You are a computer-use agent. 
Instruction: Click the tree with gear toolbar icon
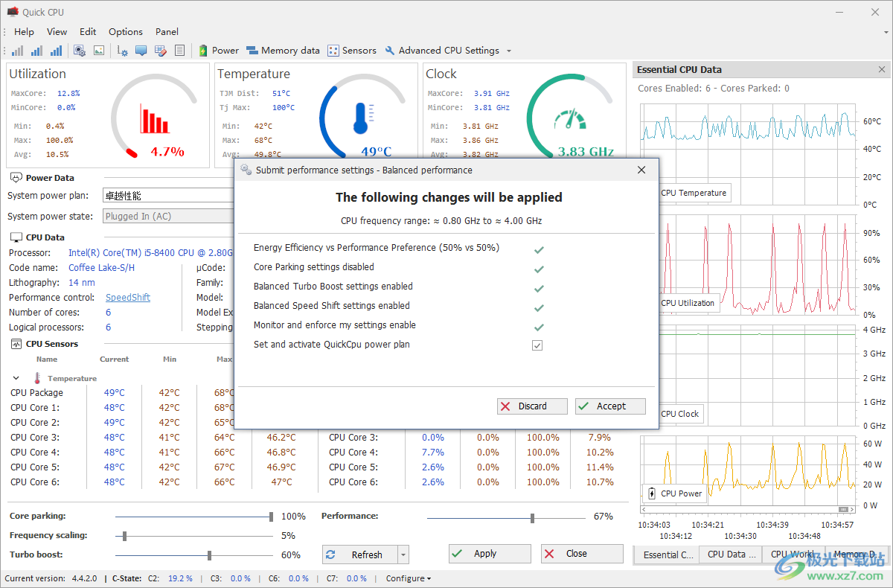tap(123, 51)
